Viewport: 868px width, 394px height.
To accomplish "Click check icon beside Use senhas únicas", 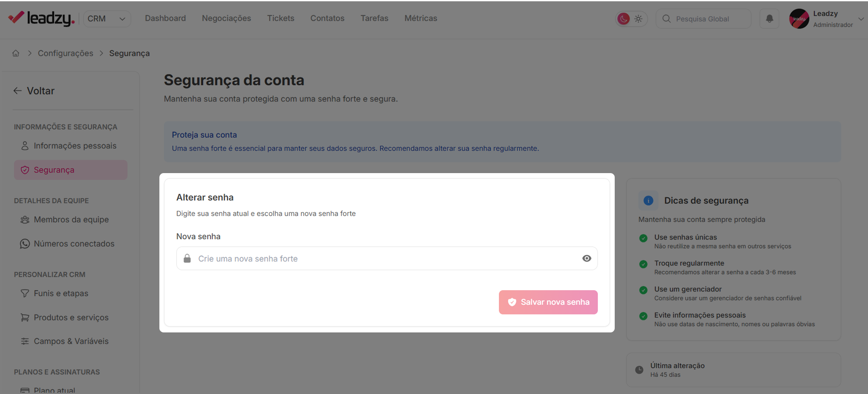I will point(643,238).
